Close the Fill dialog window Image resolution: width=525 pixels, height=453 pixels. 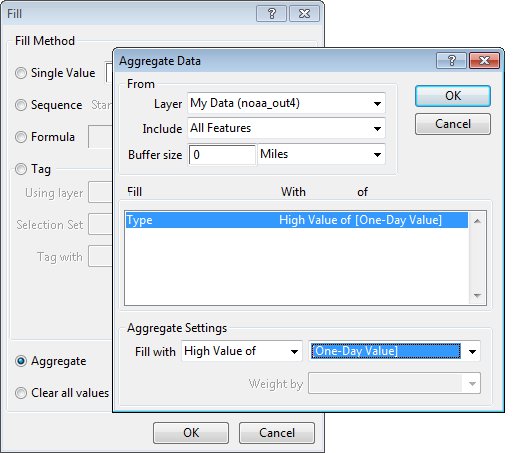click(304, 14)
